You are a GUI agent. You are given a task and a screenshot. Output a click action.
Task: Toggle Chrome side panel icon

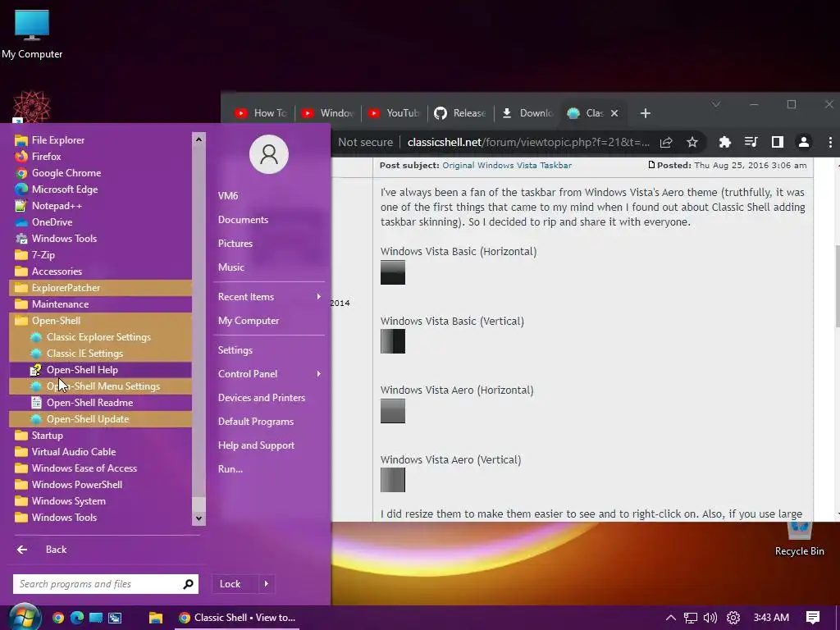(x=778, y=142)
